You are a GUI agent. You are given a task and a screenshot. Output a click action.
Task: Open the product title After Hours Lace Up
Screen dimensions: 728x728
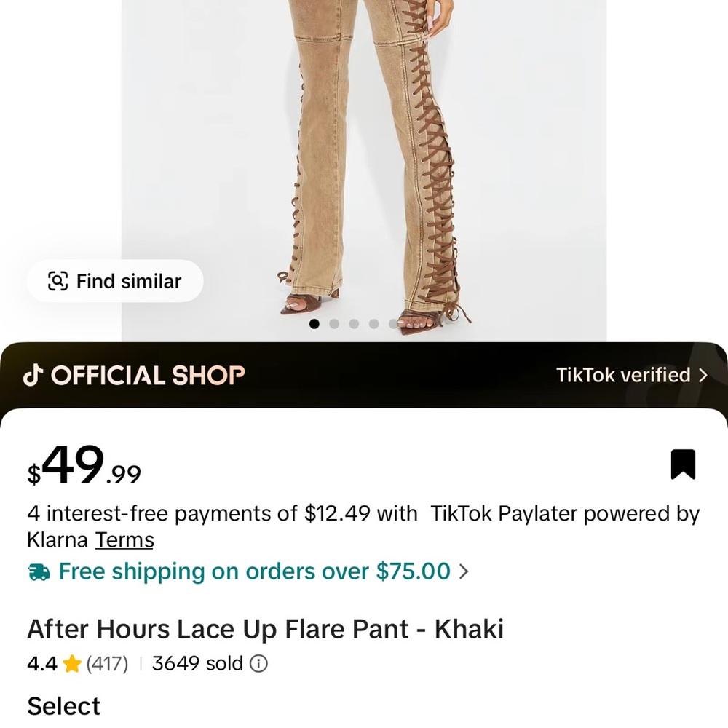[266, 629]
